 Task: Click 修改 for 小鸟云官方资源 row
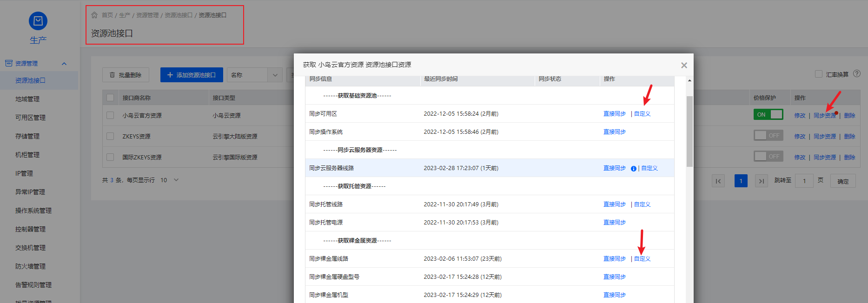[x=800, y=116]
